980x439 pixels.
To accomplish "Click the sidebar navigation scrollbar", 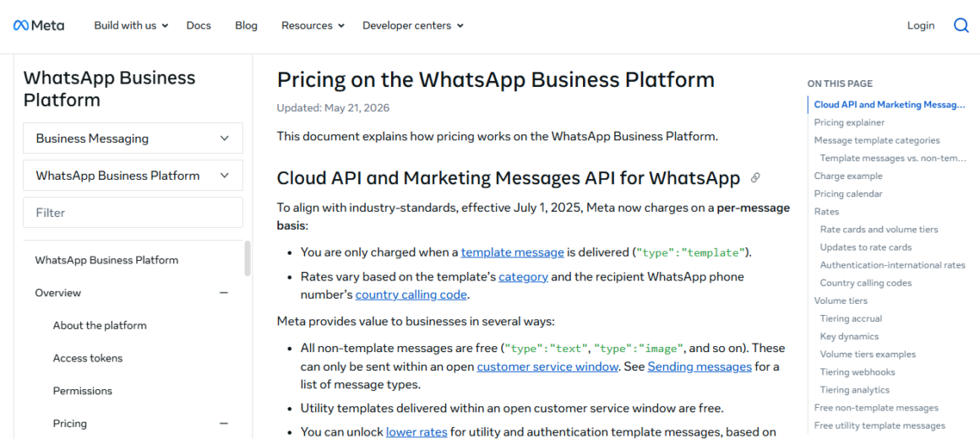I will (x=248, y=258).
